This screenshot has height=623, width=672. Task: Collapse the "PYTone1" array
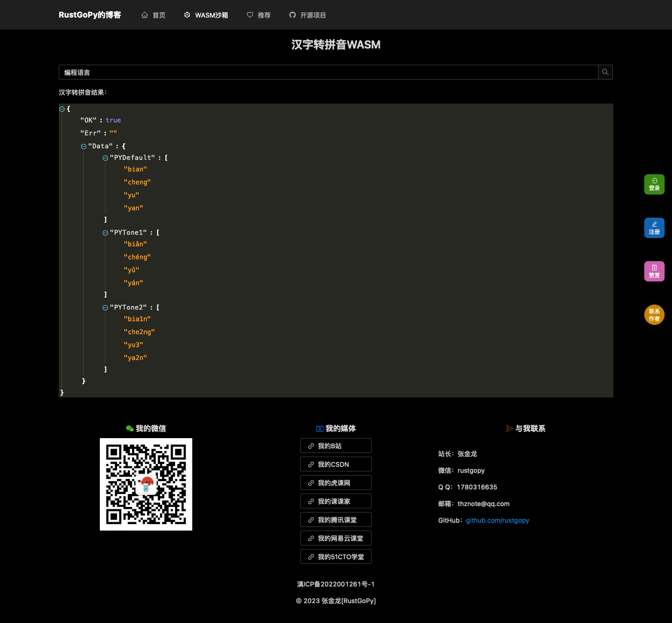[x=105, y=233]
